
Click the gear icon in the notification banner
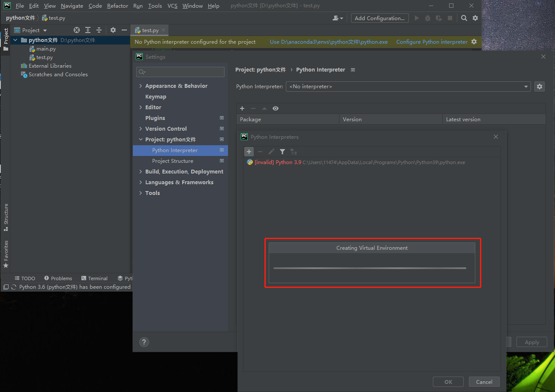pyautogui.click(x=474, y=42)
